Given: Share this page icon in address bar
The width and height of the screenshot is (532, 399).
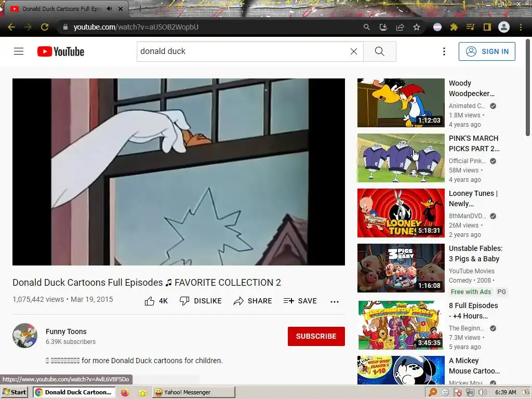Looking at the screenshot, I should [x=400, y=27].
